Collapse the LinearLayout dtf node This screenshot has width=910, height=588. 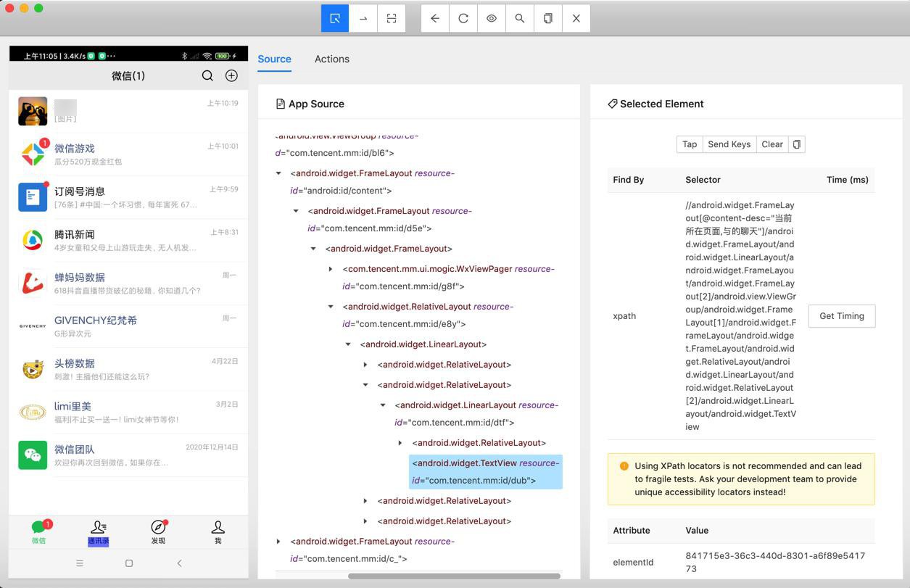click(383, 405)
